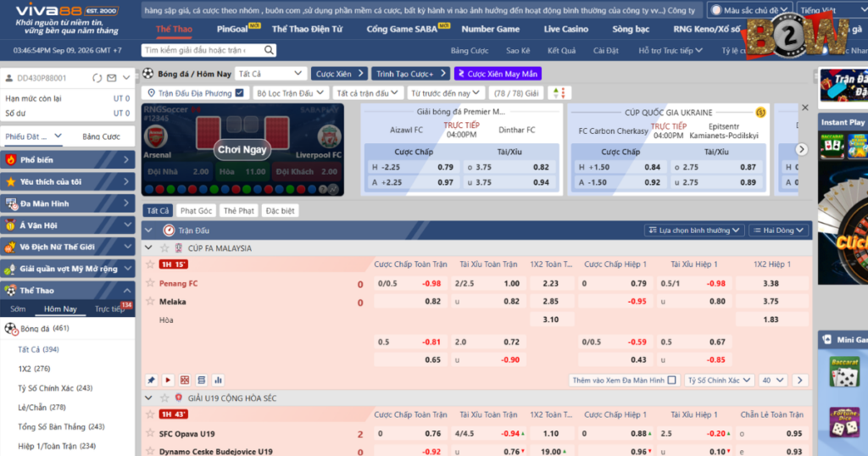Image resolution: width=868 pixels, height=456 pixels.
Task: Click the Trận Đấu clock icon
Action: click(169, 231)
